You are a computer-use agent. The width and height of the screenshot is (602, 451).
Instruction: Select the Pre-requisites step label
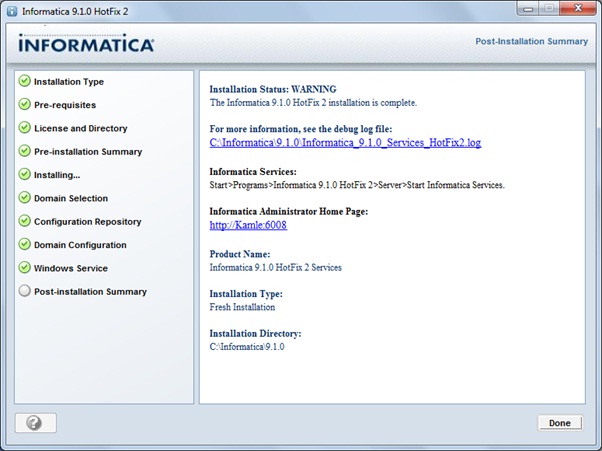click(x=65, y=105)
